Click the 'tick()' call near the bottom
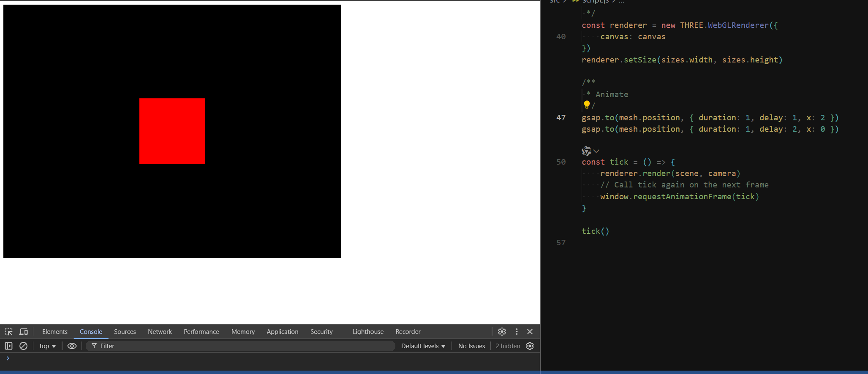Image resolution: width=868 pixels, height=374 pixels. [x=596, y=231]
